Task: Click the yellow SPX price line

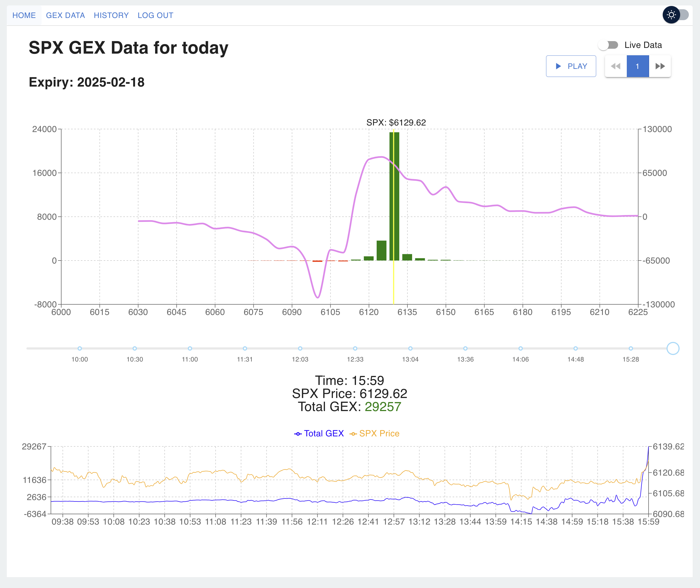Action: coord(393,217)
